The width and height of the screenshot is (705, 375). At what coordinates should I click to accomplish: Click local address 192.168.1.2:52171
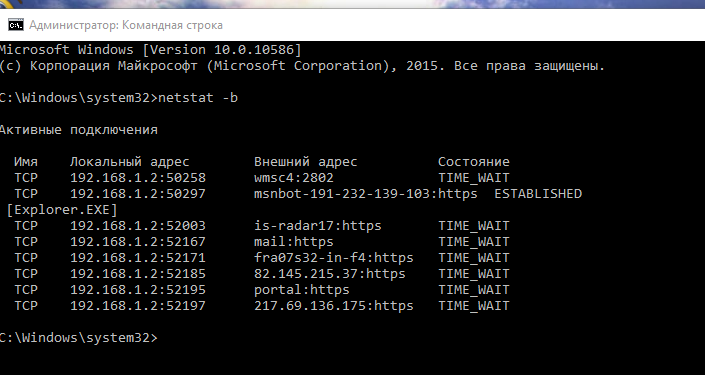coord(138,258)
